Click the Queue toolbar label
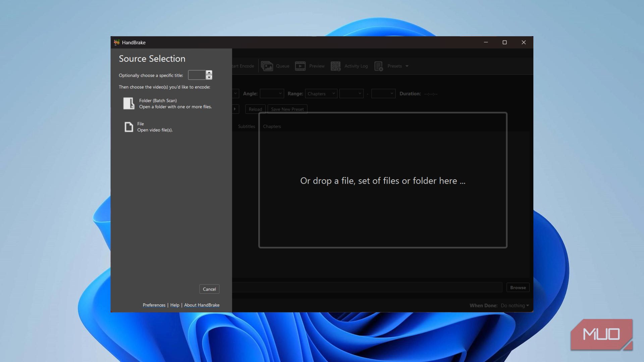This screenshot has width=644, height=362. tap(282, 66)
